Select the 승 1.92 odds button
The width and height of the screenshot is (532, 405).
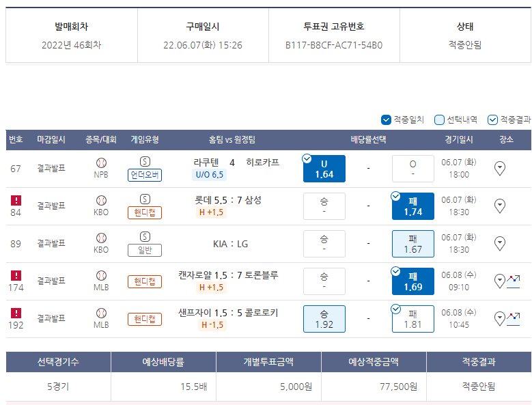point(324,319)
